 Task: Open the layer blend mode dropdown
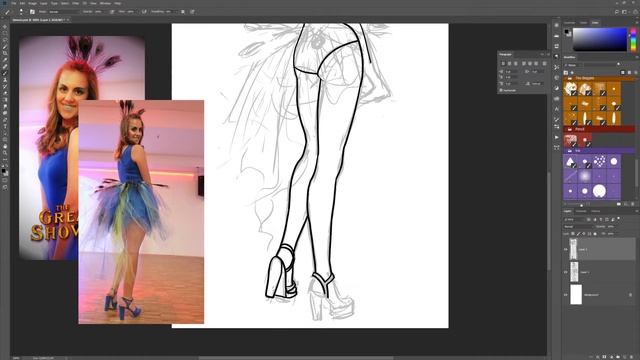pyautogui.click(x=578, y=227)
